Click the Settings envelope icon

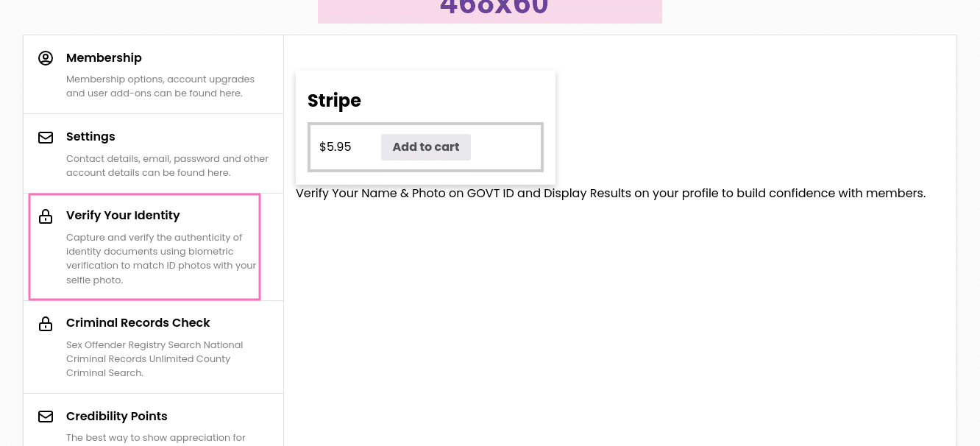[x=46, y=138]
